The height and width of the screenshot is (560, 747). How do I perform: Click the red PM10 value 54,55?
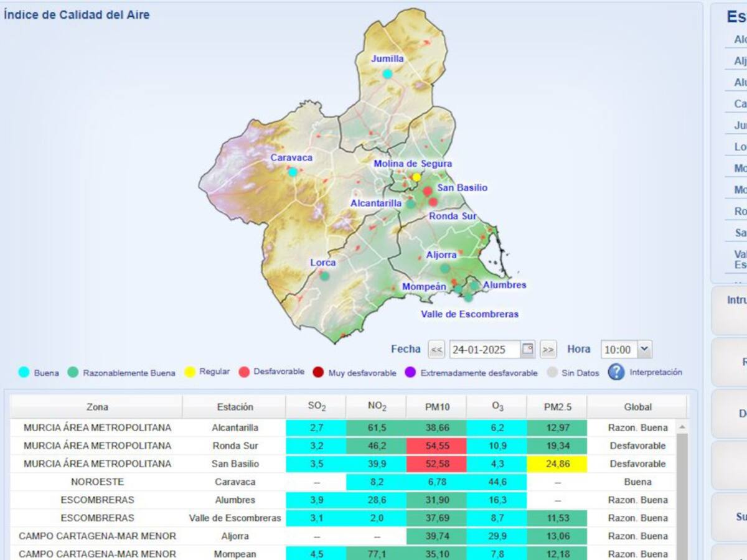pos(436,446)
